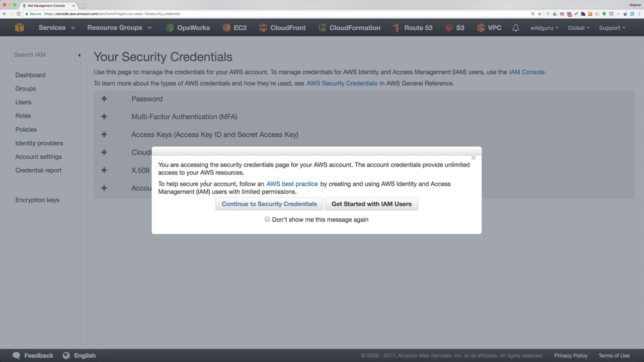644x362 pixels.
Task: Open the Google Drive extension icon
Action: 555,14
